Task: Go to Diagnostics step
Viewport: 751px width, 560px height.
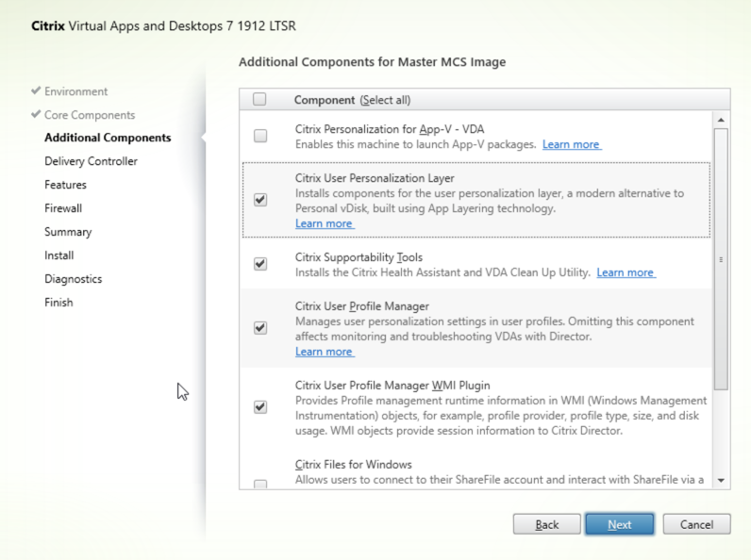Action: click(x=74, y=278)
